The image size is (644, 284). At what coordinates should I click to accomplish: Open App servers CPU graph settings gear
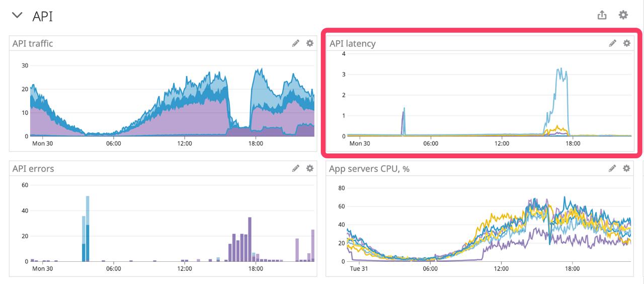(x=626, y=168)
